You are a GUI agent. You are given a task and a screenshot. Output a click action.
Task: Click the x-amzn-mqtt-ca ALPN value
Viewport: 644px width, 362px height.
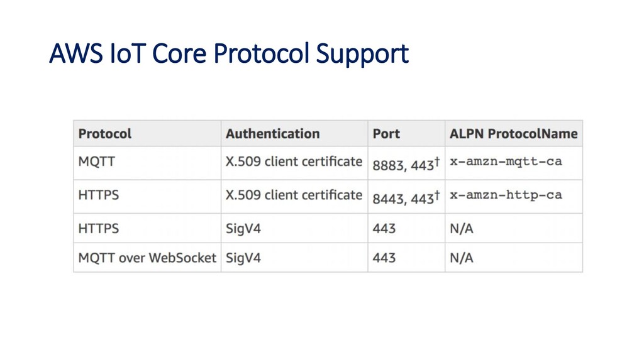click(506, 162)
